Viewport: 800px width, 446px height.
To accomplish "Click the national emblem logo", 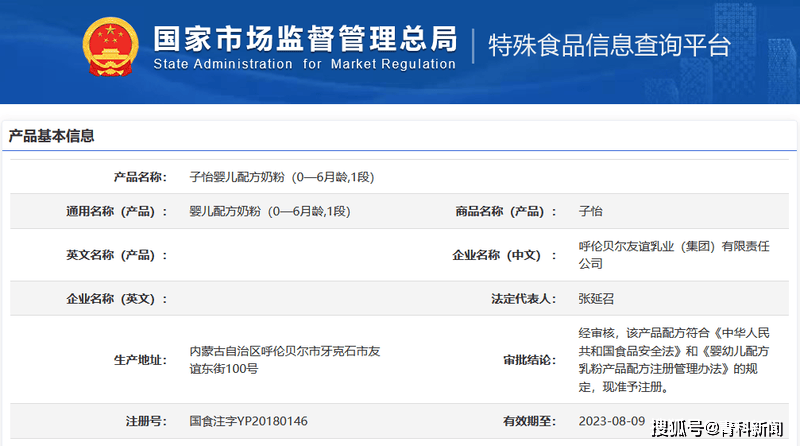I will click(108, 49).
